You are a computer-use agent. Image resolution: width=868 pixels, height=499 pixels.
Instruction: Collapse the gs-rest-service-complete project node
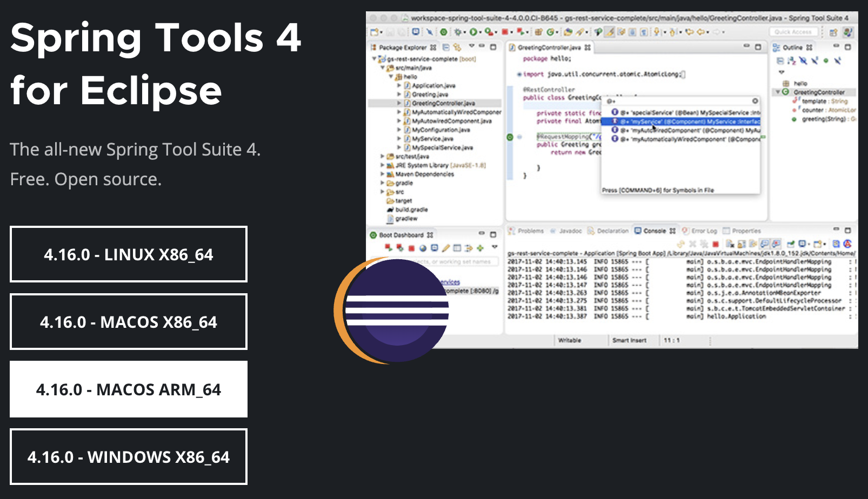pyautogui.click(x=374, y=59)
